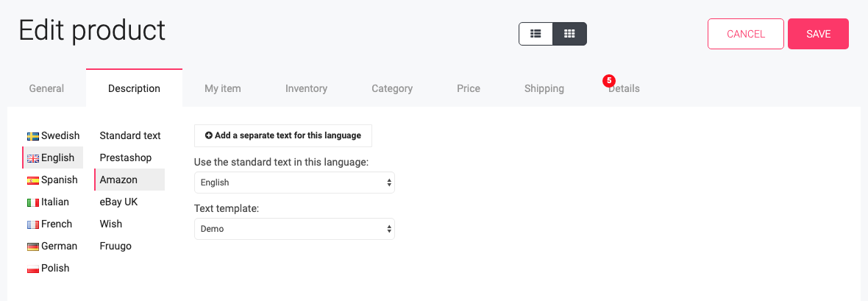The height and width of the screenshot is (301, 868).
Task: Switch to grid view icon
Action: click(569, 34)
